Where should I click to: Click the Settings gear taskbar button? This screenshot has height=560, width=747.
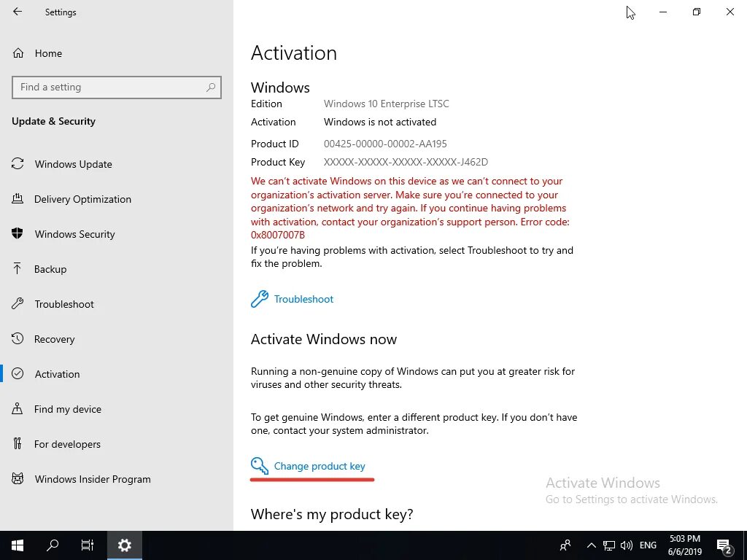coord(124,545)
